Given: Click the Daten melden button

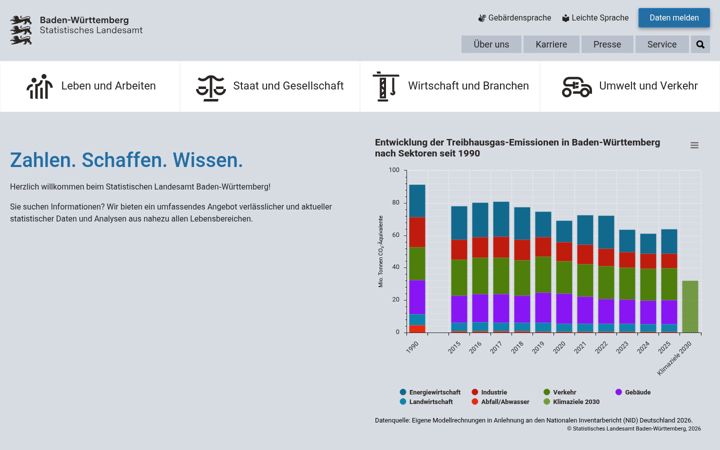Looking at the screenshot, I should pyautogui.click(x=674, y=18).
